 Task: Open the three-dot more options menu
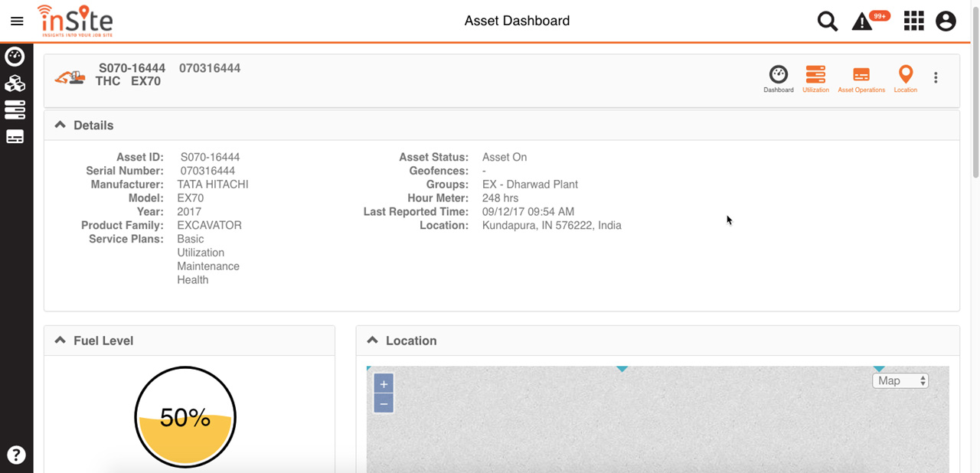tap(936, 77)
